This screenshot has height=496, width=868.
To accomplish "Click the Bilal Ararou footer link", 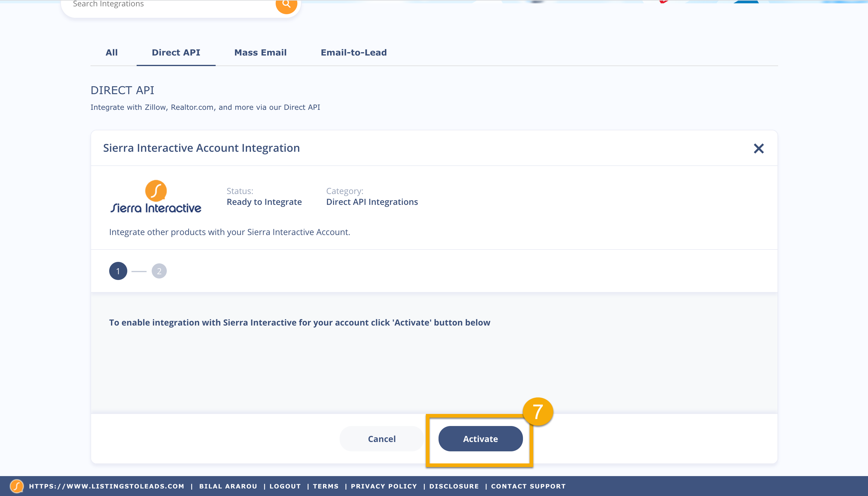I will click(228, 486).
